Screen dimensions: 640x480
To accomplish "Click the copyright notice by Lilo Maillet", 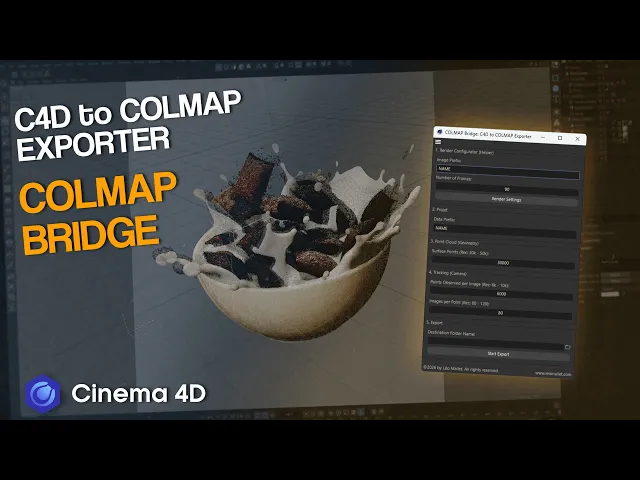I will [x=461, y=369].
